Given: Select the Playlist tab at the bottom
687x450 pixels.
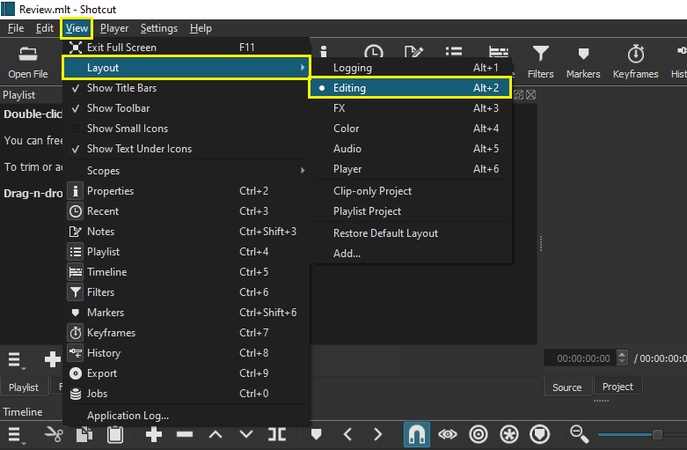Looking at the screenshot, I should click(x=24, y=387).
